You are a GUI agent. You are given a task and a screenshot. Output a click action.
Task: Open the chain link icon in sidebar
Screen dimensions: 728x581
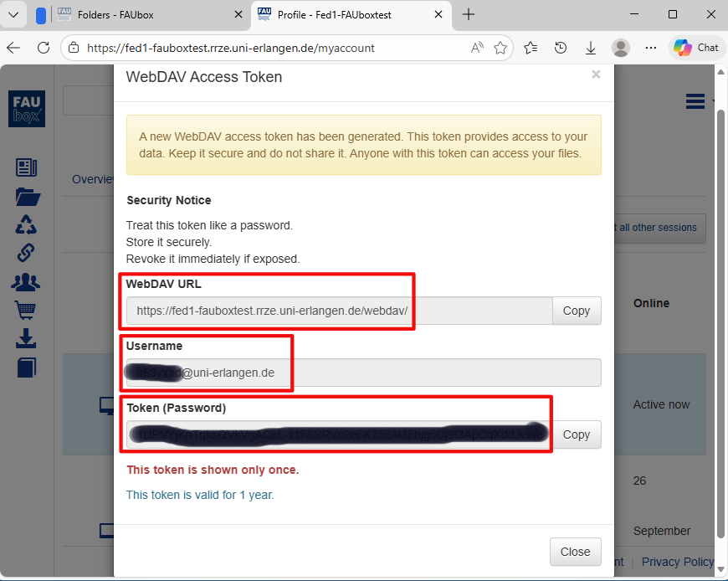coord(27,252)
